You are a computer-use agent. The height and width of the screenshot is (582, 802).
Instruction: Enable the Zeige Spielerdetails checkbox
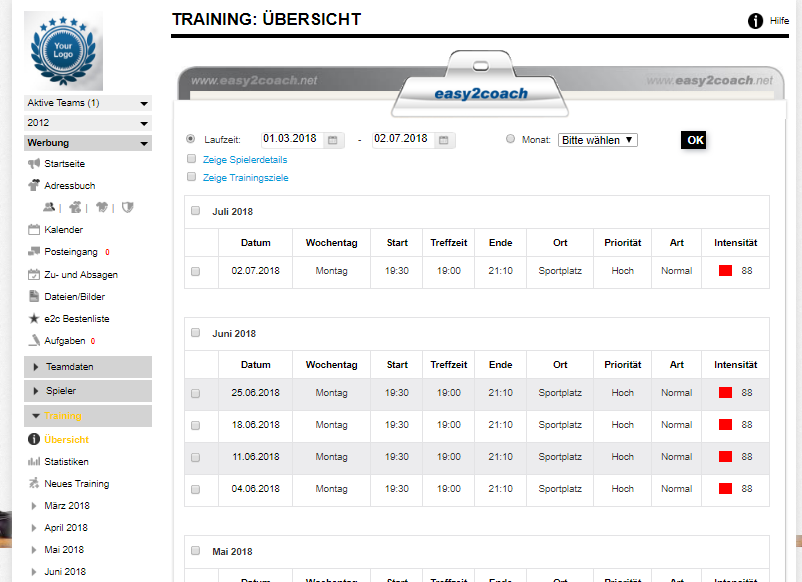[191, 159]
